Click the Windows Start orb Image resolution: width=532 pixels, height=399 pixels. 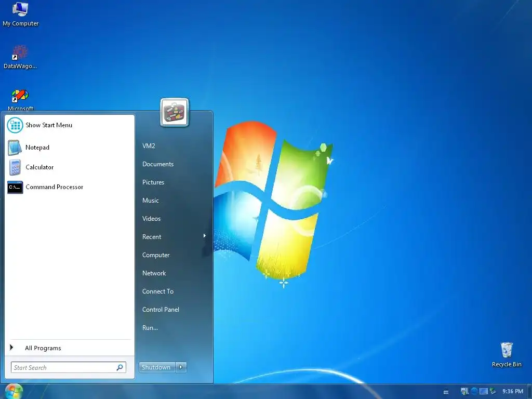click(14, 392)
